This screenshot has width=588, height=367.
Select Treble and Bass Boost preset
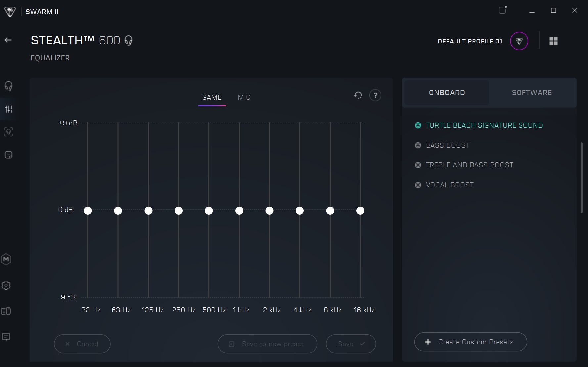[469, 165]
